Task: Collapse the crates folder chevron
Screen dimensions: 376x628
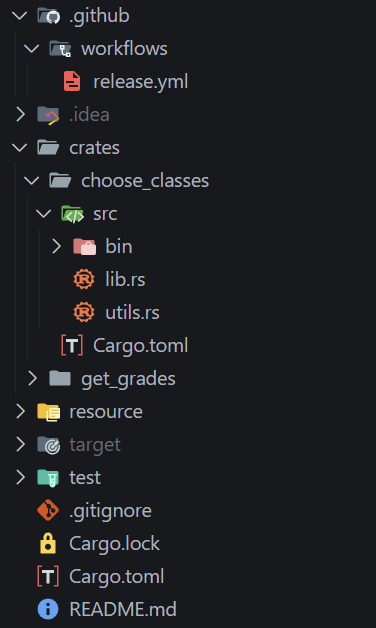Action: pyautogui.click(x=19, y=148)
